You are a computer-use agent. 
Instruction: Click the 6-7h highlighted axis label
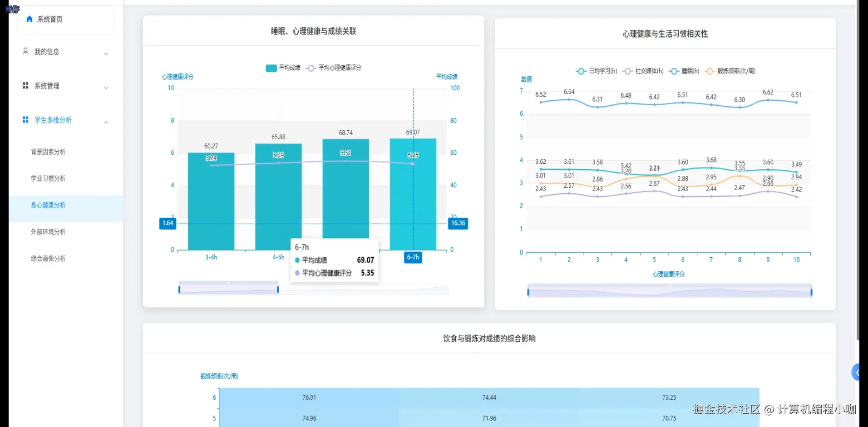tap(413, 257)
